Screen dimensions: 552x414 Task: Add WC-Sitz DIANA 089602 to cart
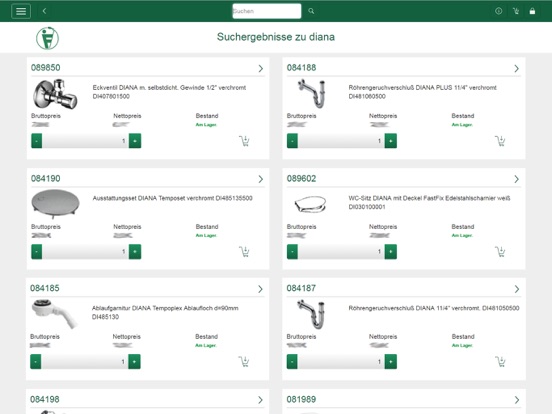click(500, 251)
